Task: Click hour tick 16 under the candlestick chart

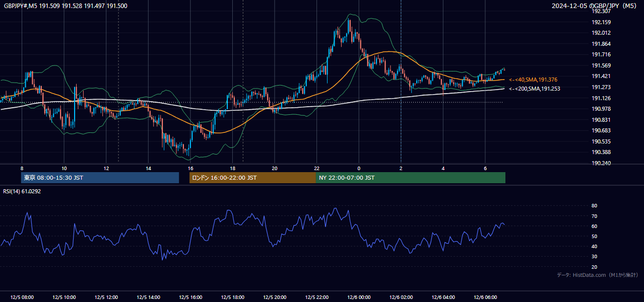Action: point(190,168)
